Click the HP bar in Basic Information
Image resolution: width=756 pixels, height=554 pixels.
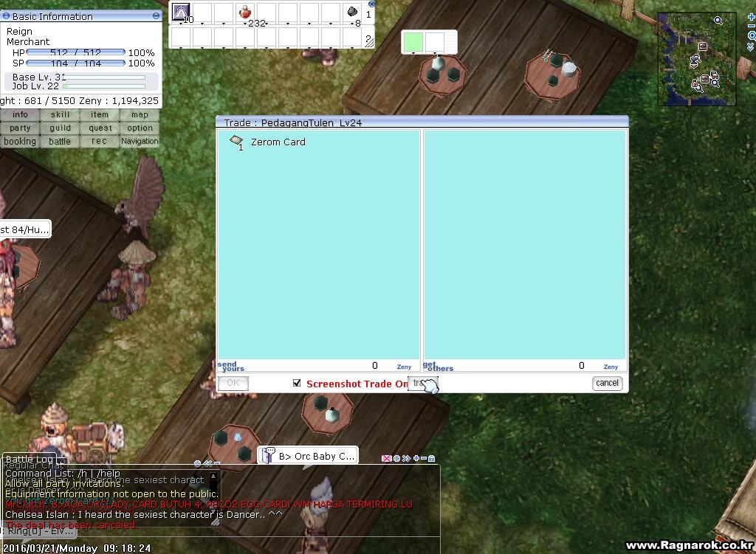[76, 52]
